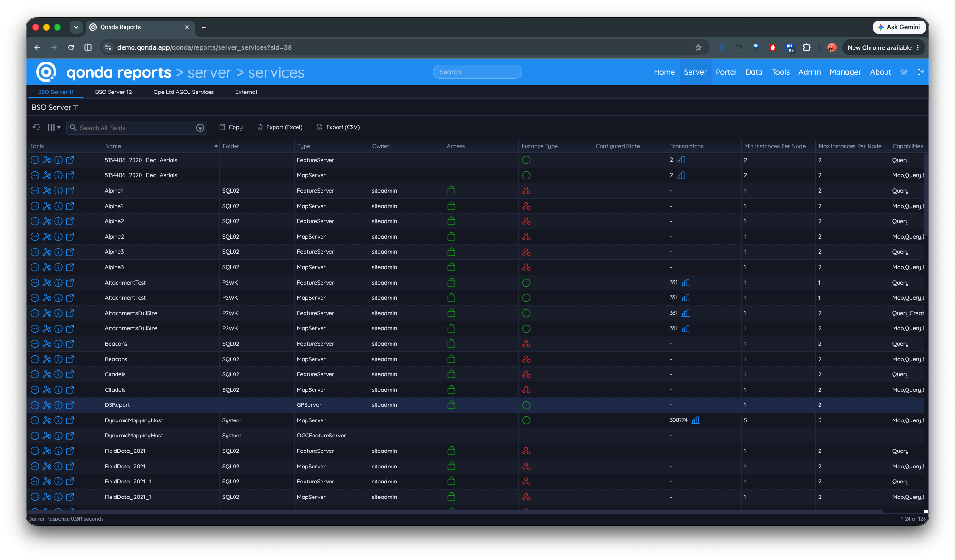Click Chrome reload page button
The height and width of the screenshot is (560, 955).
(x=71, y=47)
